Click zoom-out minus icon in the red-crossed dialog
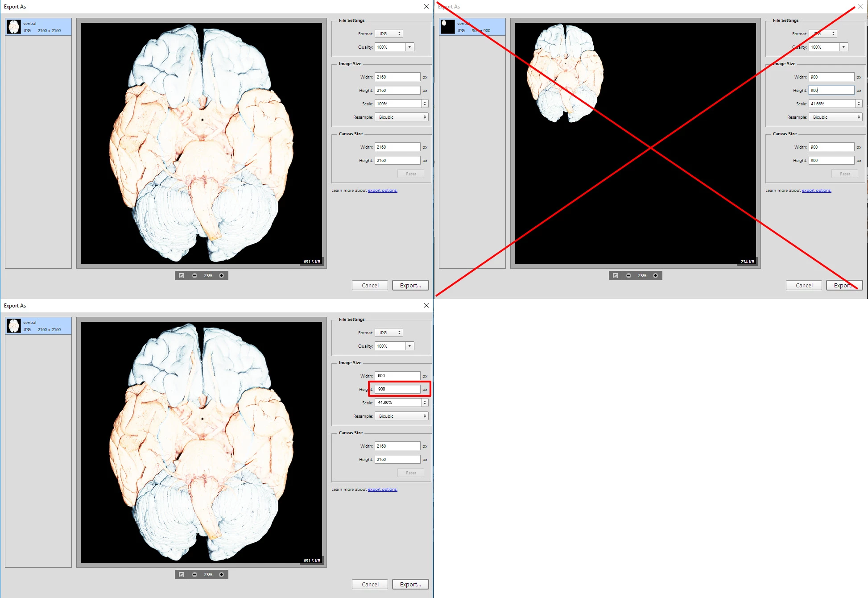The image size is (868, 598). pyautogui.click(x=628, y=276)
